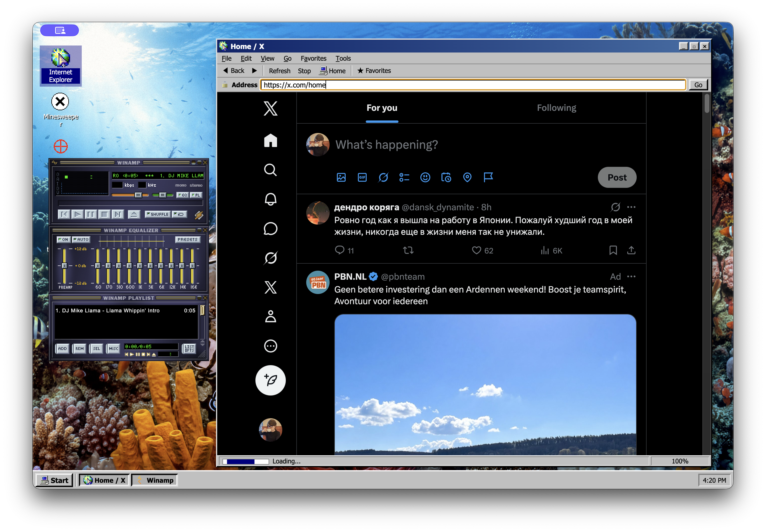Switch to the Following tab

click(x=556, y=107)
